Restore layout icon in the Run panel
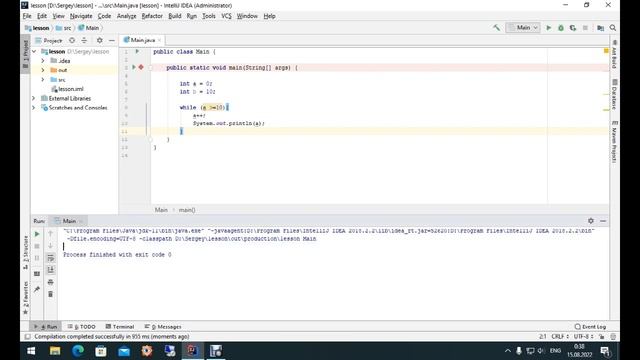This screenshot has width=640, height=360. click(37, 274)
